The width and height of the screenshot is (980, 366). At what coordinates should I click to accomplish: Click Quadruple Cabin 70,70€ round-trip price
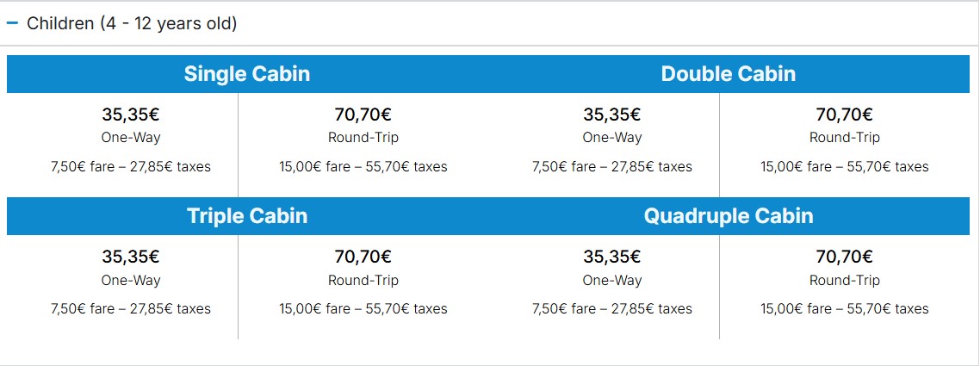coord(845,257)
